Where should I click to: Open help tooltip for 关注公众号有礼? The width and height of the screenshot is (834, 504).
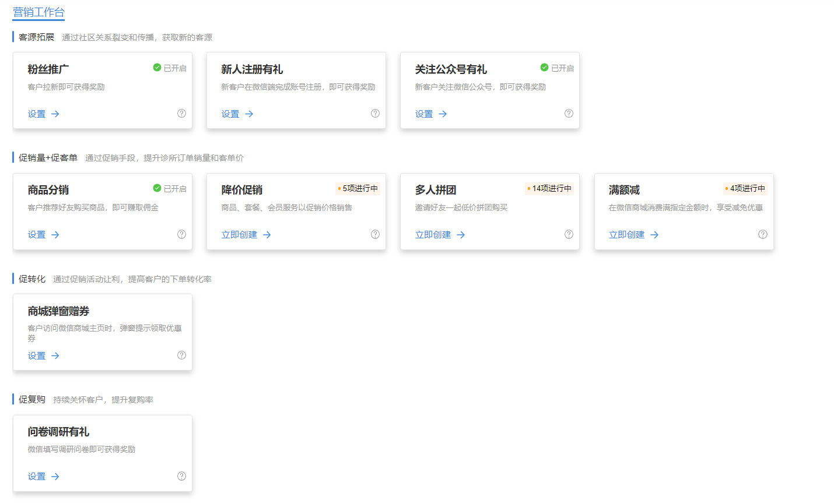click(x=569, y=114)
